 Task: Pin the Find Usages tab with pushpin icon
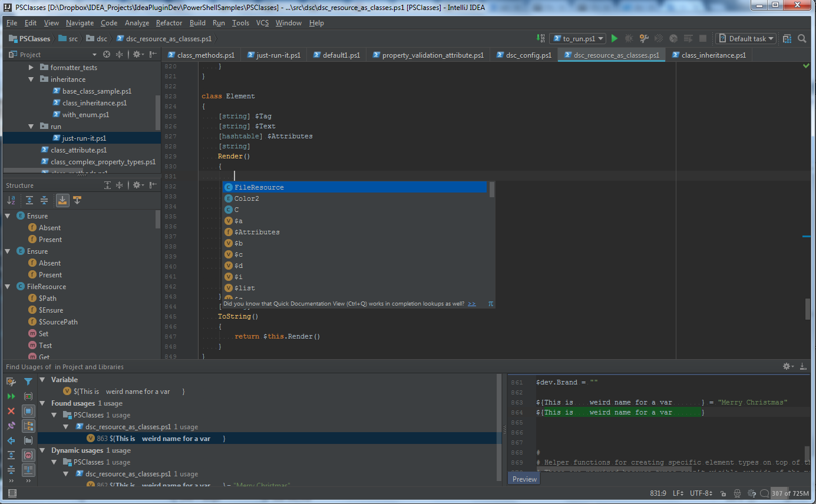click(11, 426)
